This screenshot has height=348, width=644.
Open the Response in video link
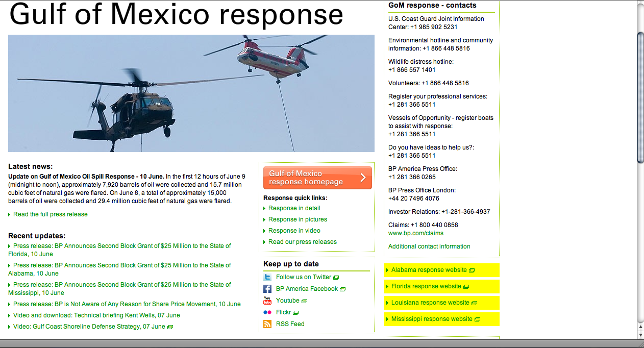294,231
